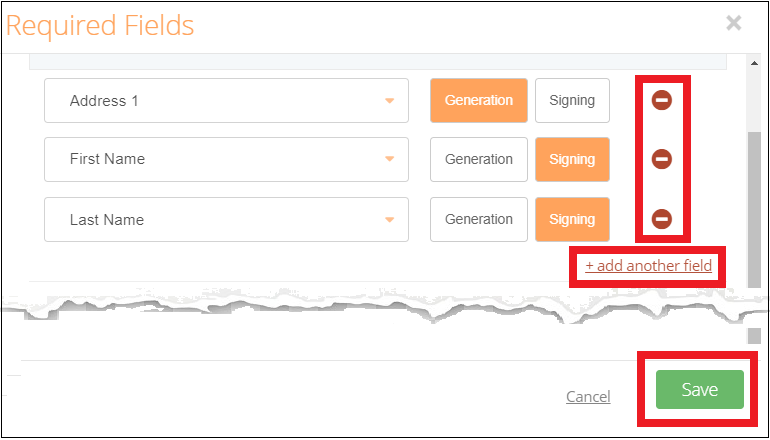This screenshot has width=770, height=440.
Task: Enable Generation for First Name
Action: pyautogui.click(x=478, y=159)
